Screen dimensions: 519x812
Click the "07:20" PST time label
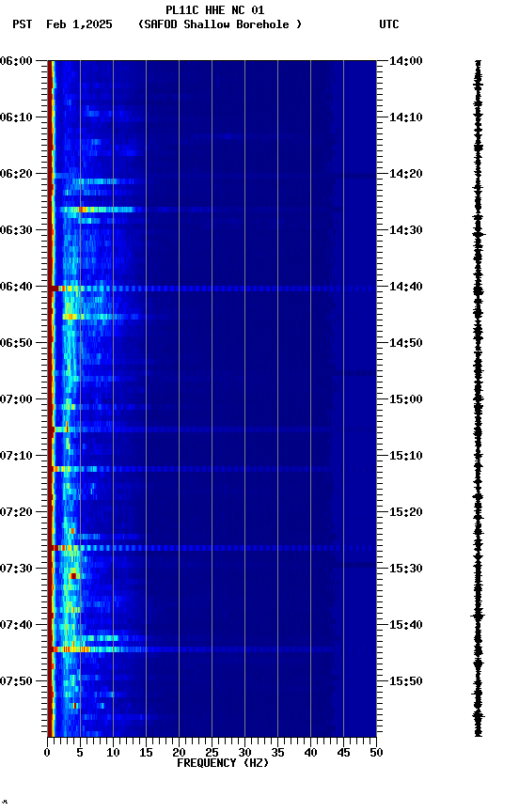pos(16,512)
